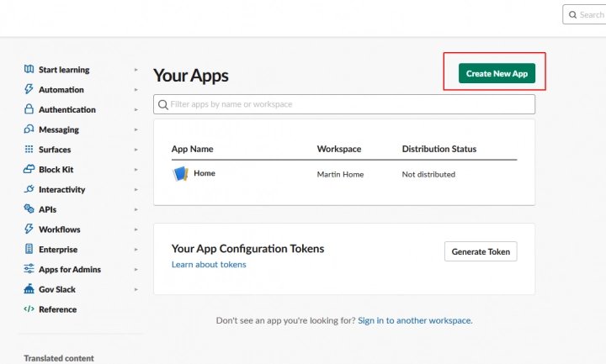The width and height of the screenshot is (606, 364).
Task: Click the Distribution Status column header
Action: [439, 149]
